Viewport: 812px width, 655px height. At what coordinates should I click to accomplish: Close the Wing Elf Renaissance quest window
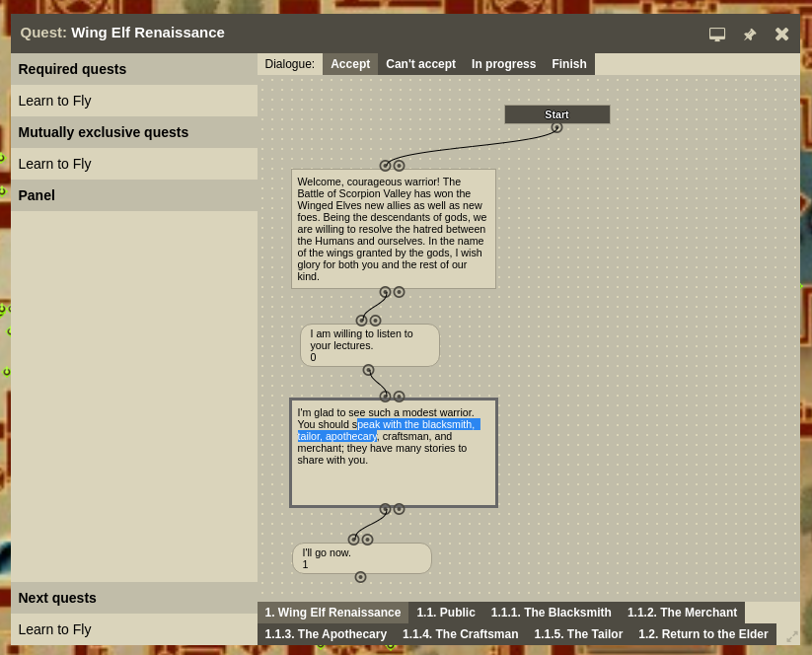pos(781,34)
